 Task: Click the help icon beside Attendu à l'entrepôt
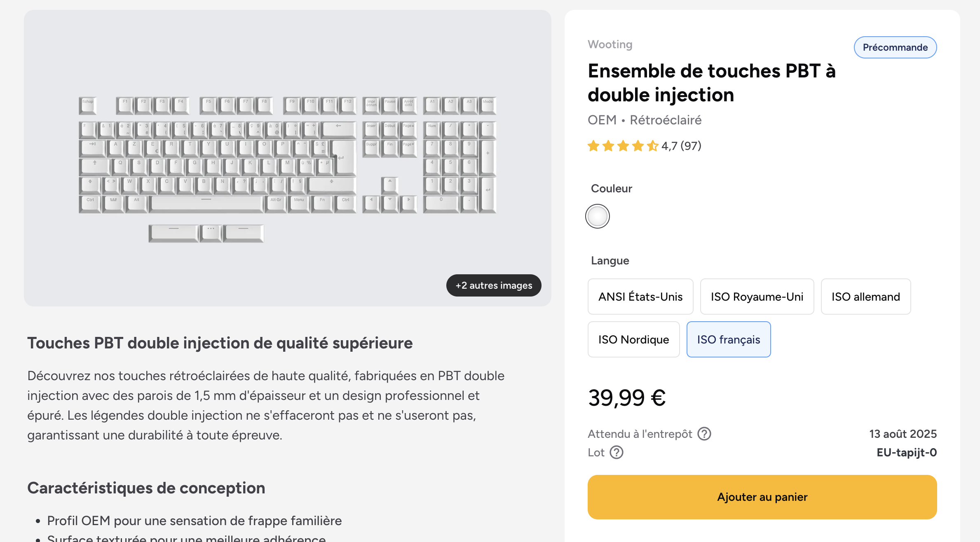pos(704,434)
